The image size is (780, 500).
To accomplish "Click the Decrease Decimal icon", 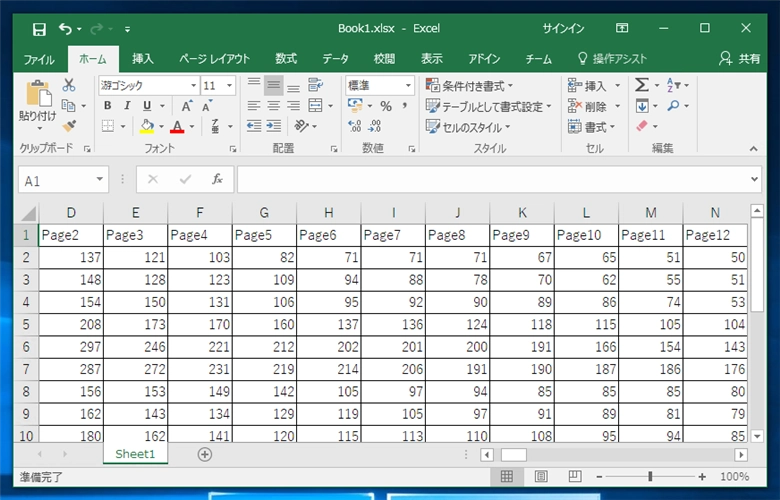I will click(374, 126).
